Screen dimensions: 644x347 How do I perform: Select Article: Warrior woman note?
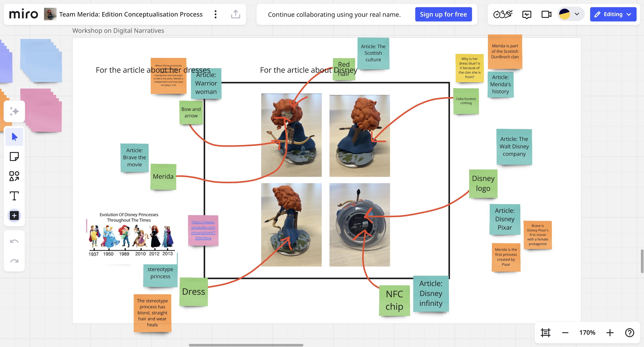click(x=206, y=83)
